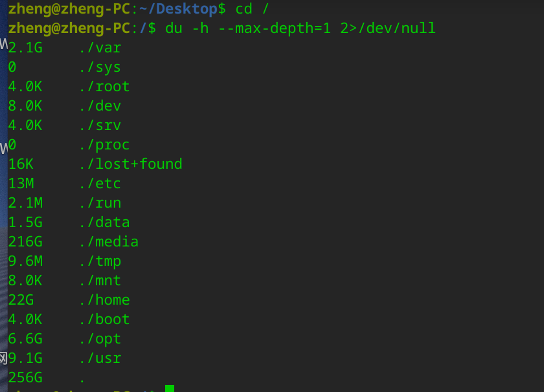
Task: Click the cd / command text
Action: point(252,8)
